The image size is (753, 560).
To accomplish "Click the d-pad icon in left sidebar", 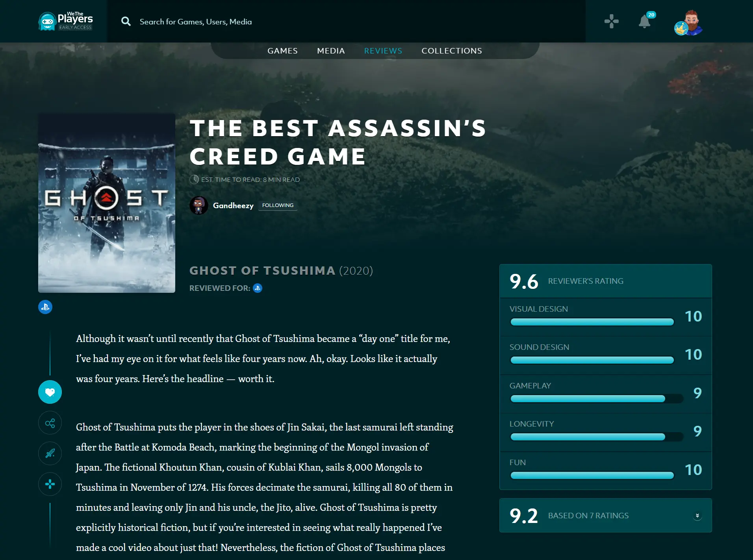I will tap(50, 484).
